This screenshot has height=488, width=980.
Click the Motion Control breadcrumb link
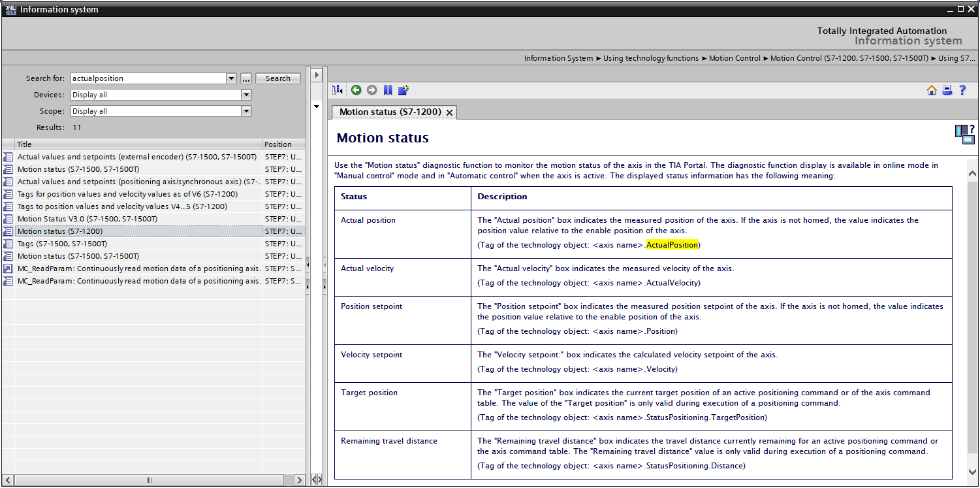pos(735,58)
